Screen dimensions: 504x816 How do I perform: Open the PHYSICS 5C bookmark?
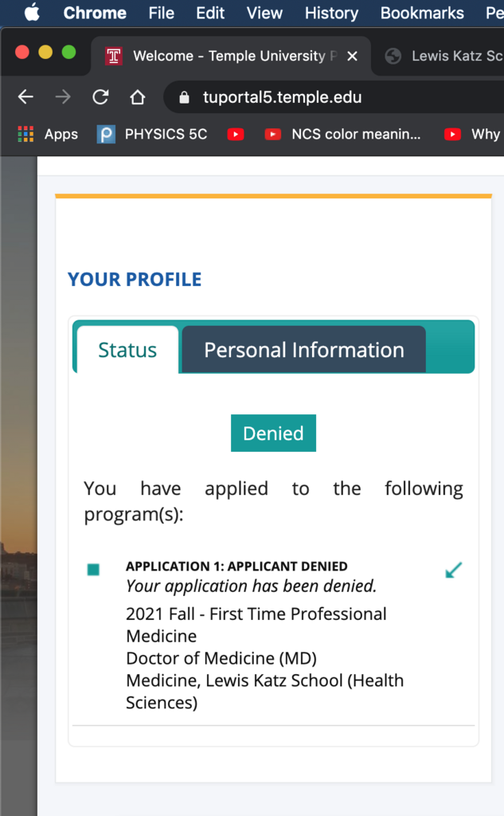152,134
